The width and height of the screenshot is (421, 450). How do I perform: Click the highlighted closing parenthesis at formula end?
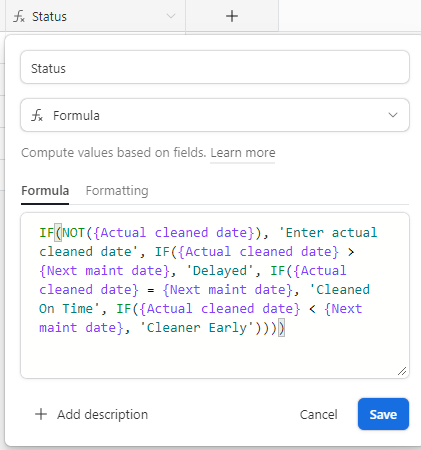pos(282,328)
